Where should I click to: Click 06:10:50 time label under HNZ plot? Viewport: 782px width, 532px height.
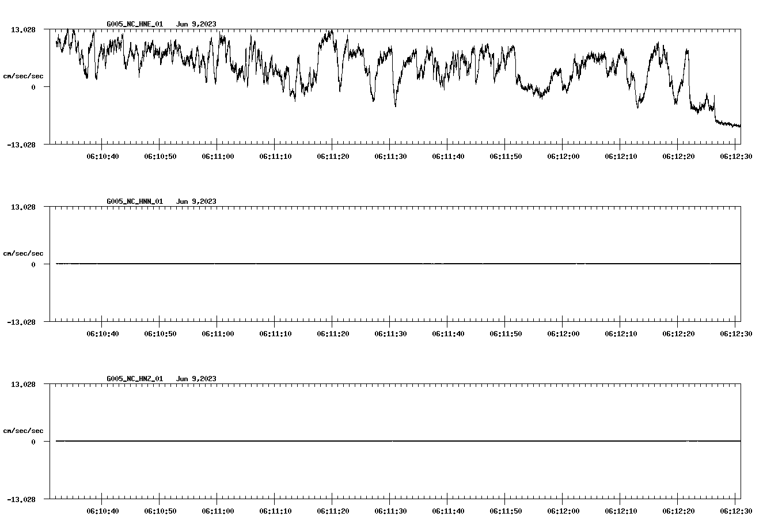click(161, 511)
